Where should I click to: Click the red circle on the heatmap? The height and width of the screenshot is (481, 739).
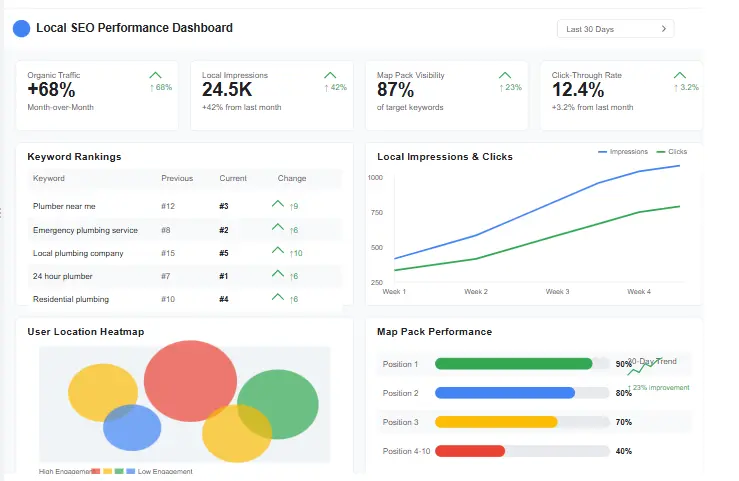tap(189, 381)
